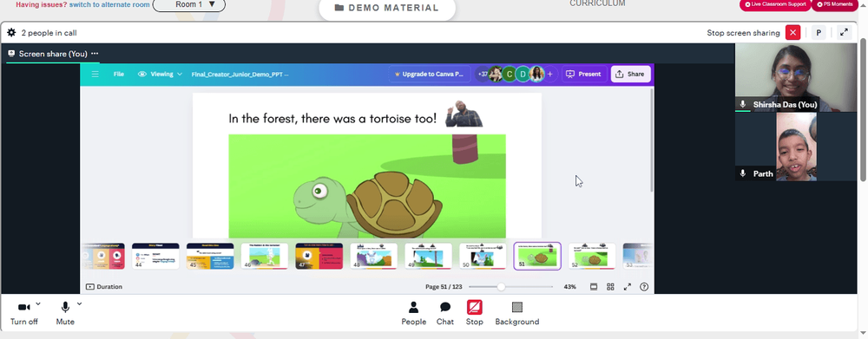
Task: Expand the Viewing mode dropdown
Action: pyautogui.click(x=161, y=74)
